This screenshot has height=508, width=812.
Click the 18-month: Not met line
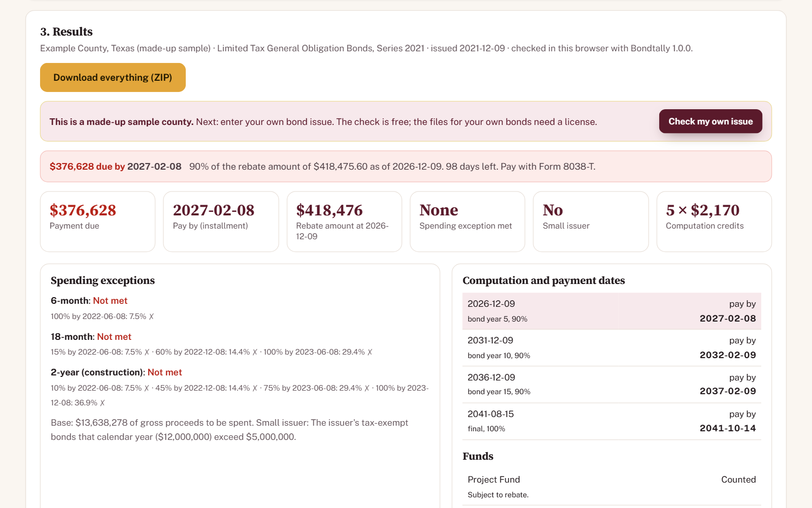pos(91,337)
